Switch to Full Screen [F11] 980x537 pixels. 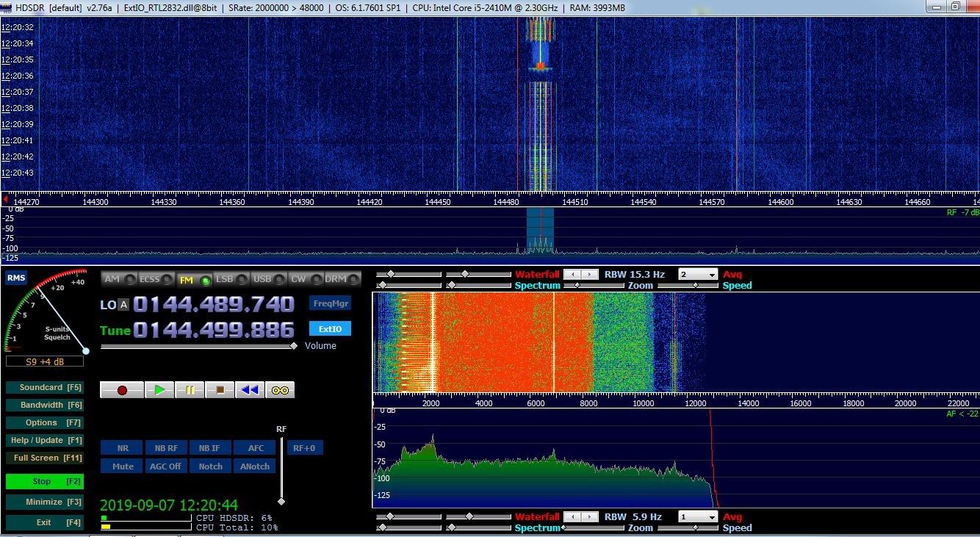click(x=44, y=458)
